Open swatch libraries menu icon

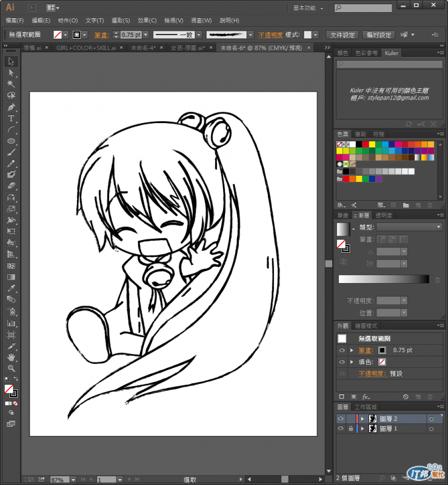pyautogui.click(x=341, y=205)
